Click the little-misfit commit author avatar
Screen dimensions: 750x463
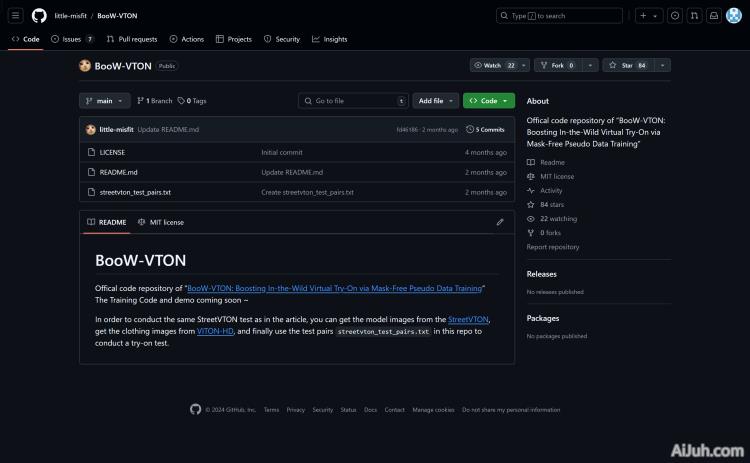click(x=91, y=129)
